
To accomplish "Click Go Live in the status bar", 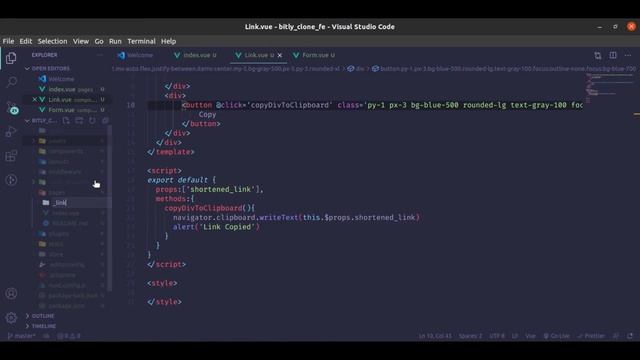I will [557, 336].
